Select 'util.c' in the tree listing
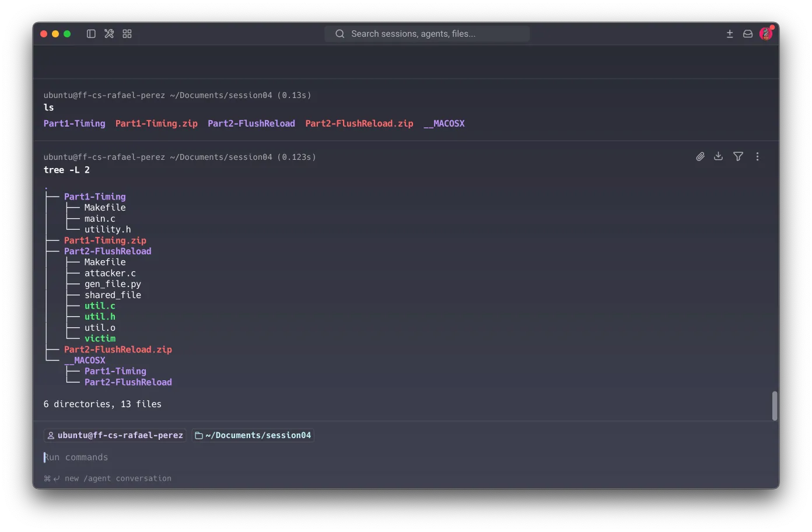812x532 pixels. pyautogui.click(x=100, y=306)
